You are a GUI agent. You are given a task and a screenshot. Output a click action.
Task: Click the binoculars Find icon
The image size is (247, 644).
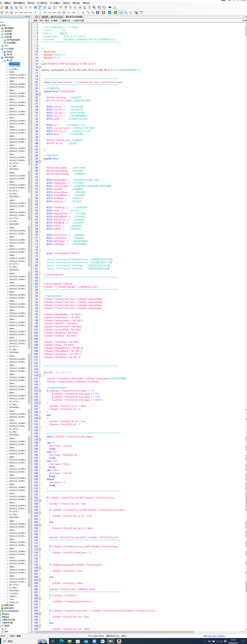pyautogui.click(x=35, y=7)
